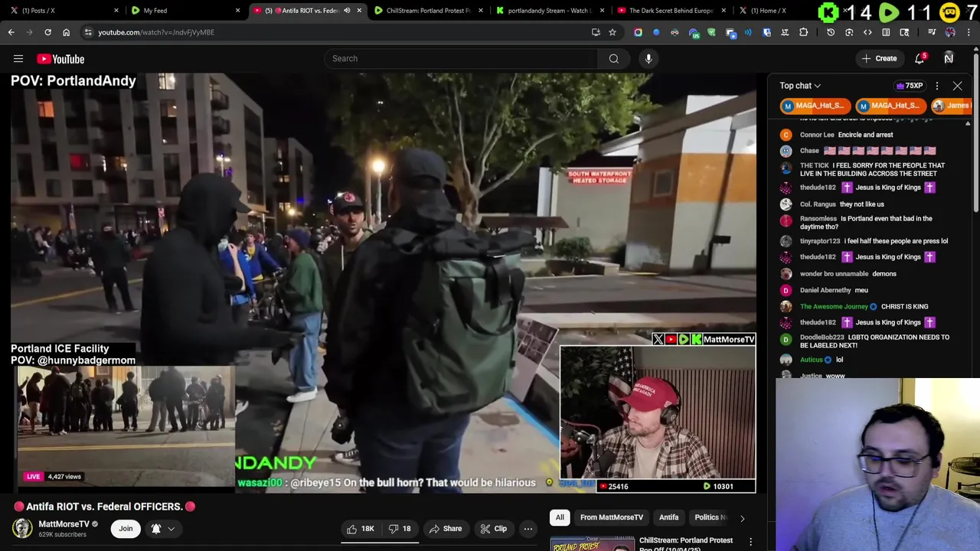Click the Create button
The image size is (980, 551).
879,58
